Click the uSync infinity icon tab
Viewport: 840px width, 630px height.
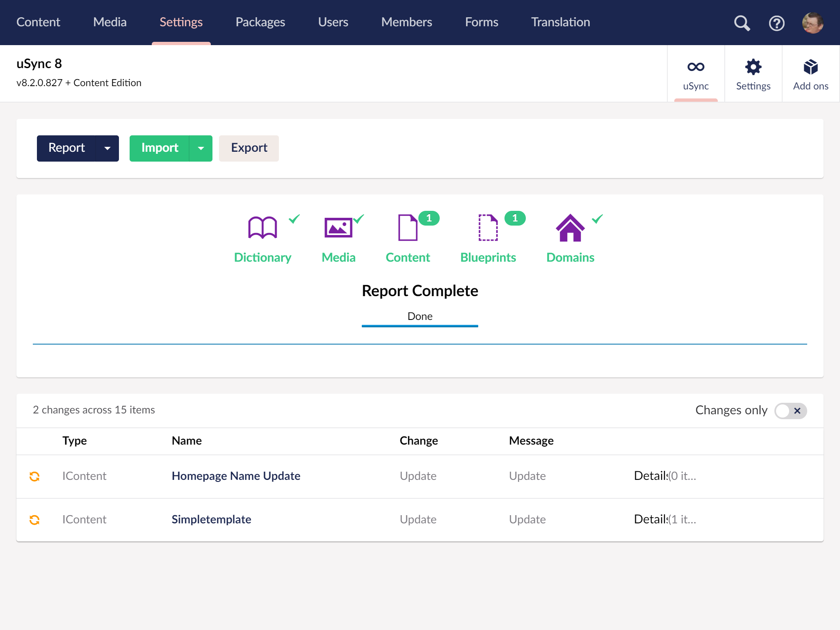click(x=696, y=74)
